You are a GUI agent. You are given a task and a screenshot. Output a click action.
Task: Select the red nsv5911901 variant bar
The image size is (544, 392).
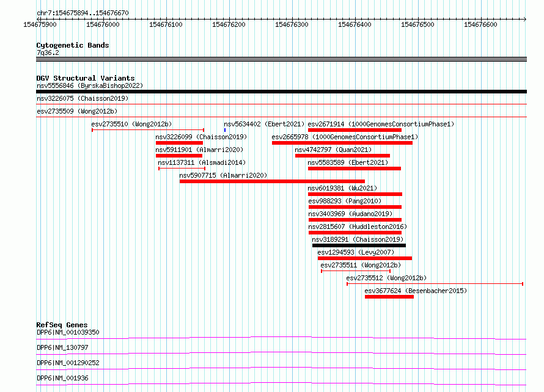click(x=179, y=156)
